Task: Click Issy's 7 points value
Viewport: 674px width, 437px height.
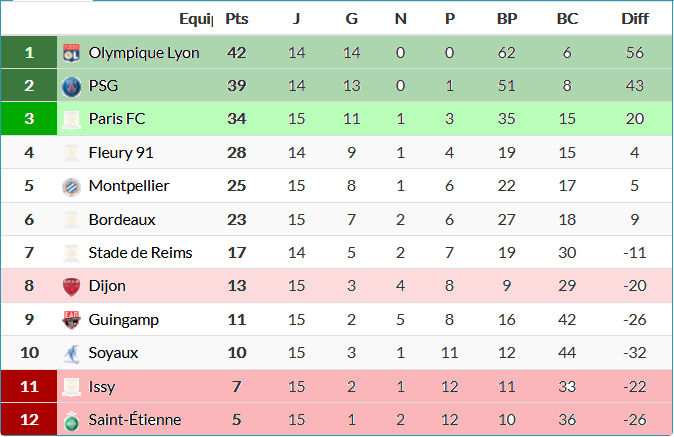Action: [237, 386]
